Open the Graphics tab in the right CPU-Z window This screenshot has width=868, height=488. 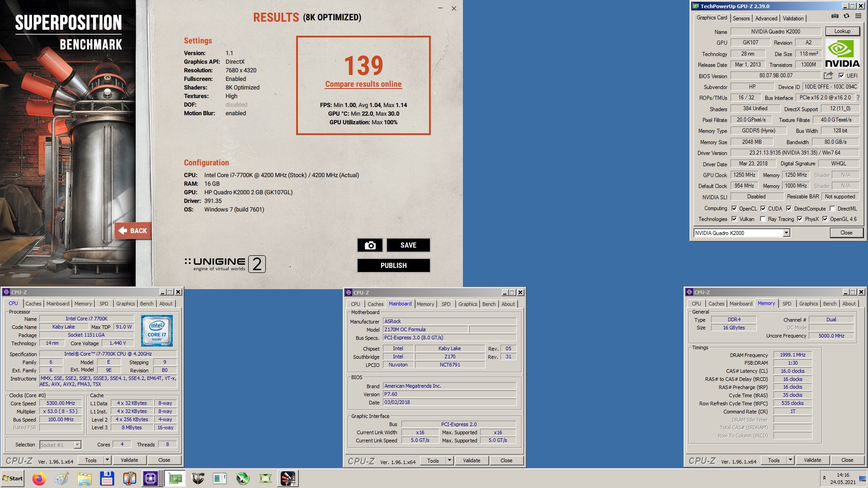(808, 304)
